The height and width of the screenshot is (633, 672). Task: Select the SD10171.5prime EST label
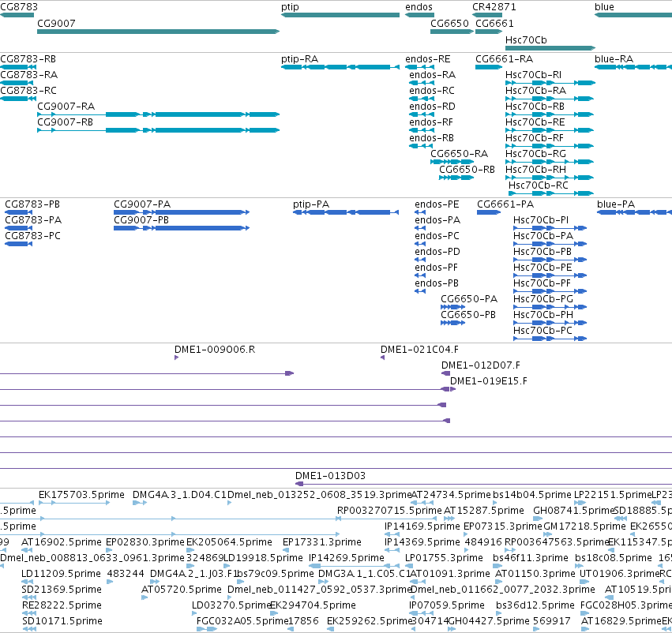click(x=62, y=620)
